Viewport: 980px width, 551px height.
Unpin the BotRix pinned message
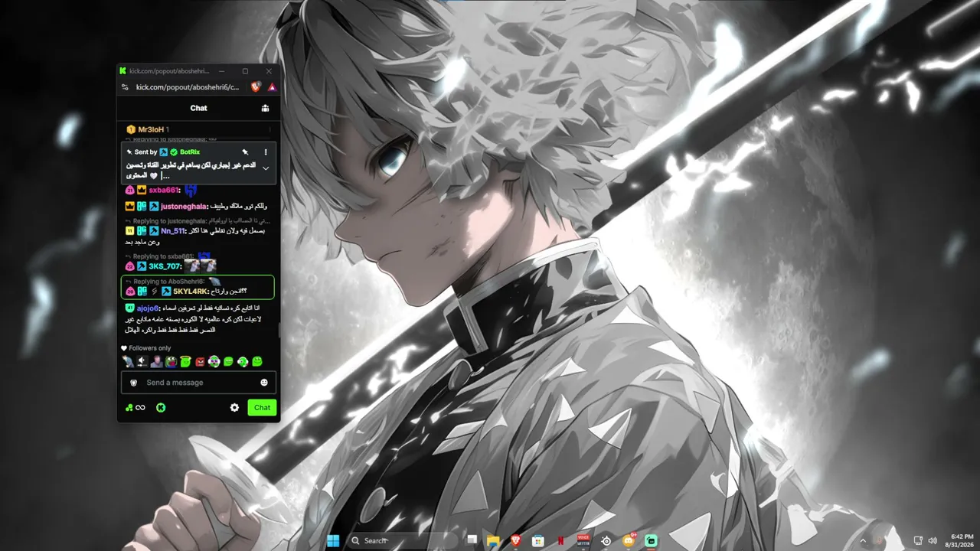(x=245, y=152)
